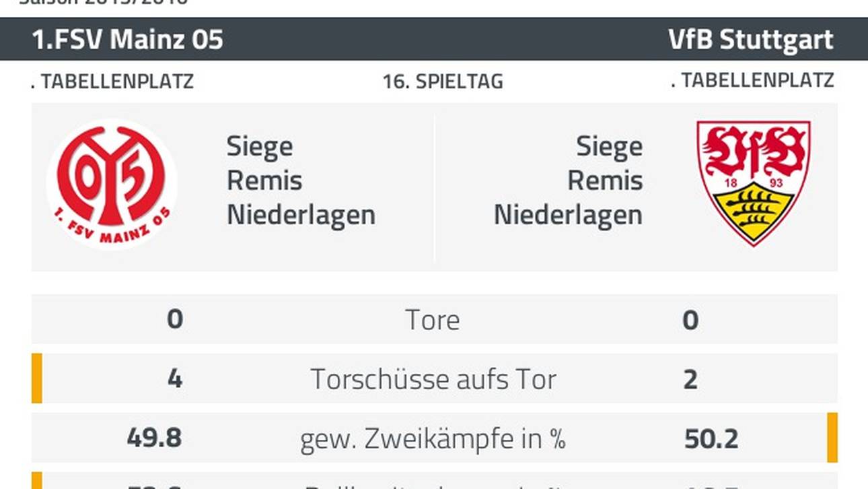Image resolution: width=868 pixels, height=489 pixels.
Task: Click Mainz's shots on goal value 4
Action: 175,379
